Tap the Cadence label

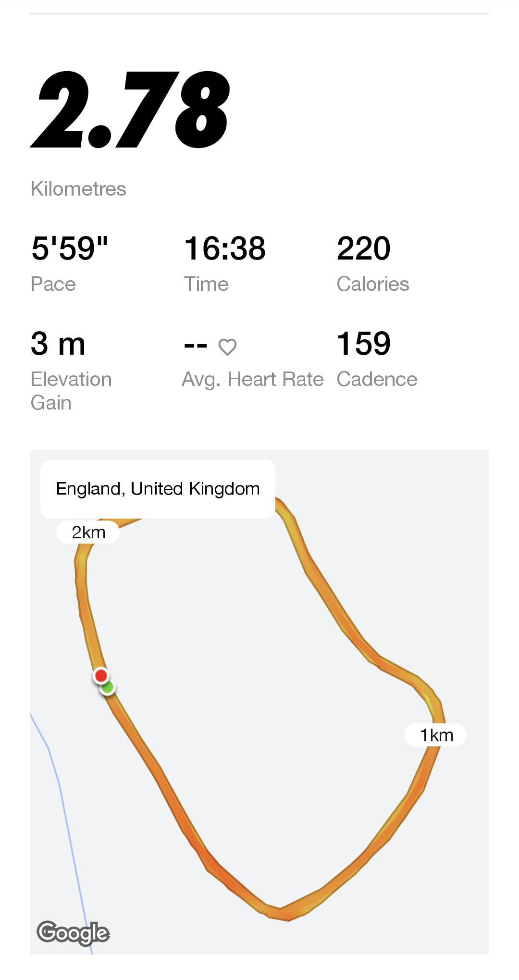[377, 379]
